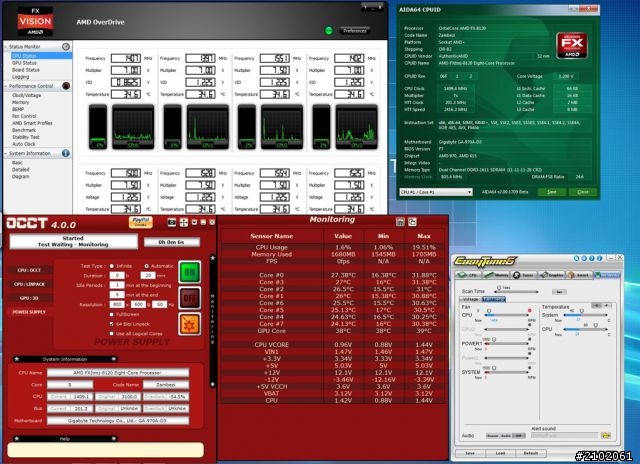Click Set button beside Scan Time slider
The image size is (640, 464).
click(x=559, y=292)
